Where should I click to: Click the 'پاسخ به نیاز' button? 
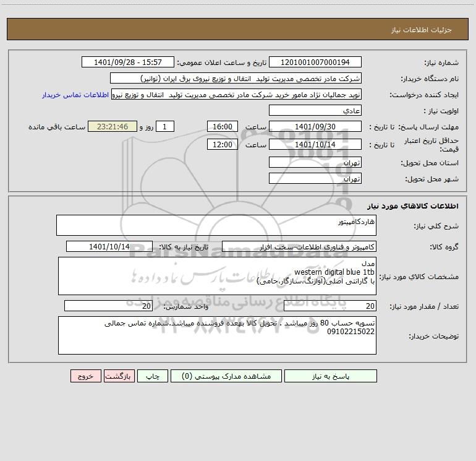[330, 376]
